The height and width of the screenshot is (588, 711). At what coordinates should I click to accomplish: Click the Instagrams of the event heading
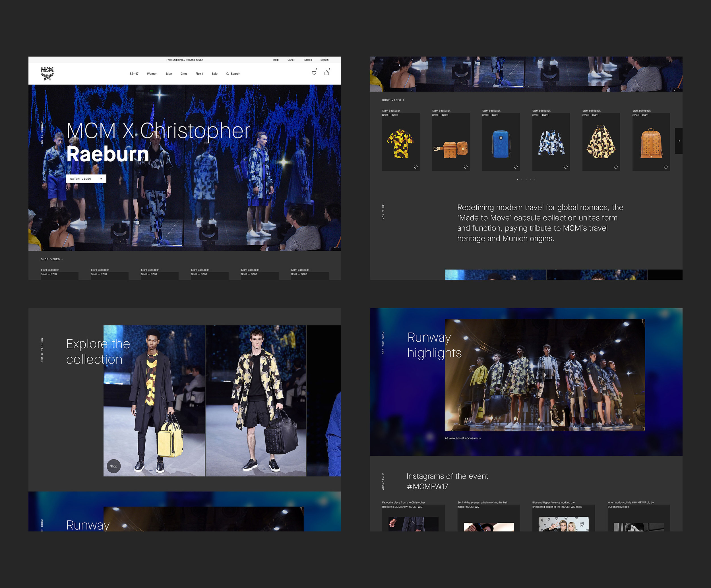[447, 481]
